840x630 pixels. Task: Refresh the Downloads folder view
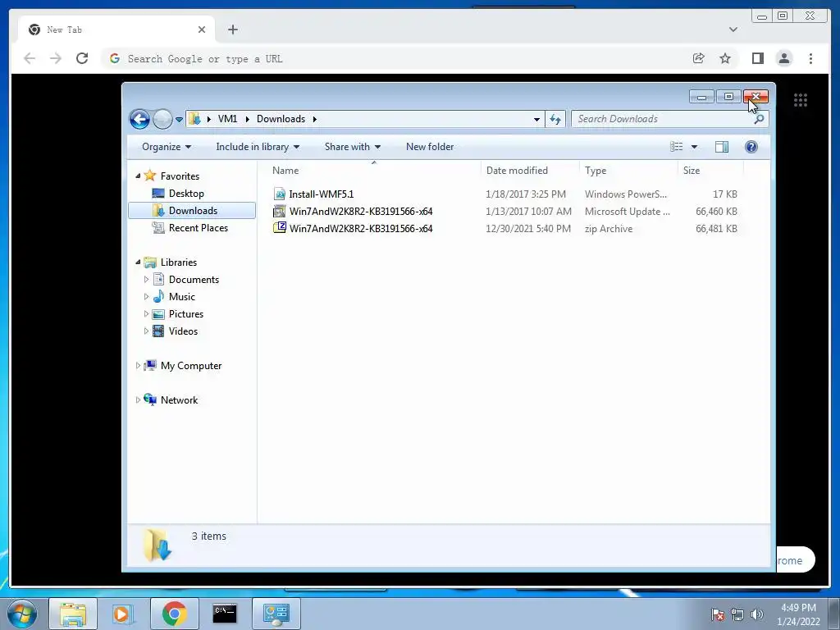point(555,119)
